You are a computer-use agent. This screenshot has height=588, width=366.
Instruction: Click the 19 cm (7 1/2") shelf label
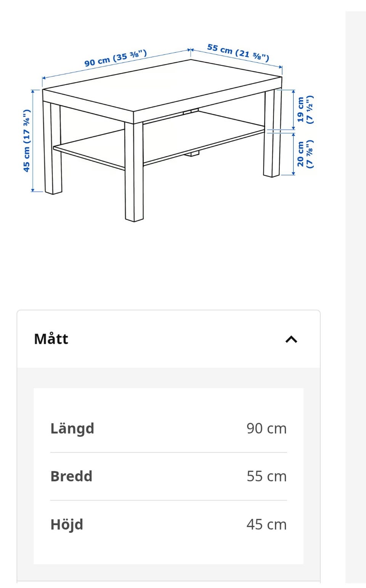[305, 110]
